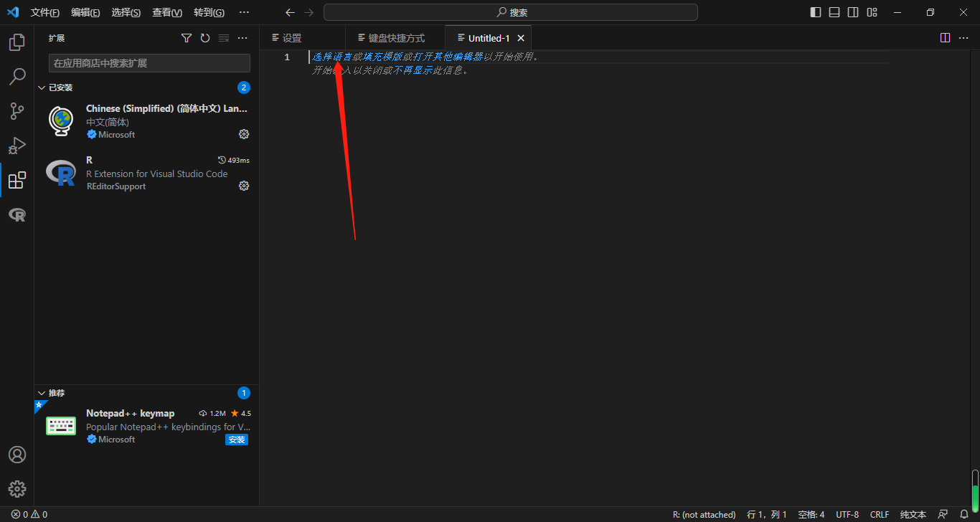The height and width of the screenshot is (522, 980).
Task: Open the R view in the activity bar
Action: point(17,214)
